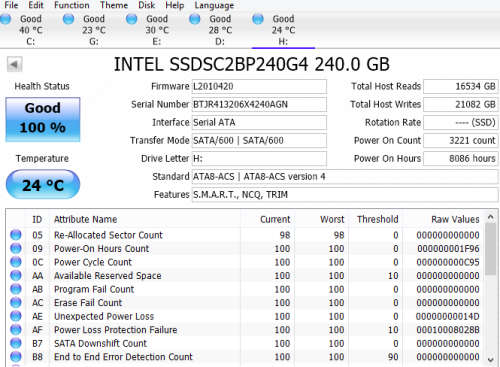Select the Available Reserved Space row
Image resolution: width=500 pixels, height=367 pixels.
(245, 276)
